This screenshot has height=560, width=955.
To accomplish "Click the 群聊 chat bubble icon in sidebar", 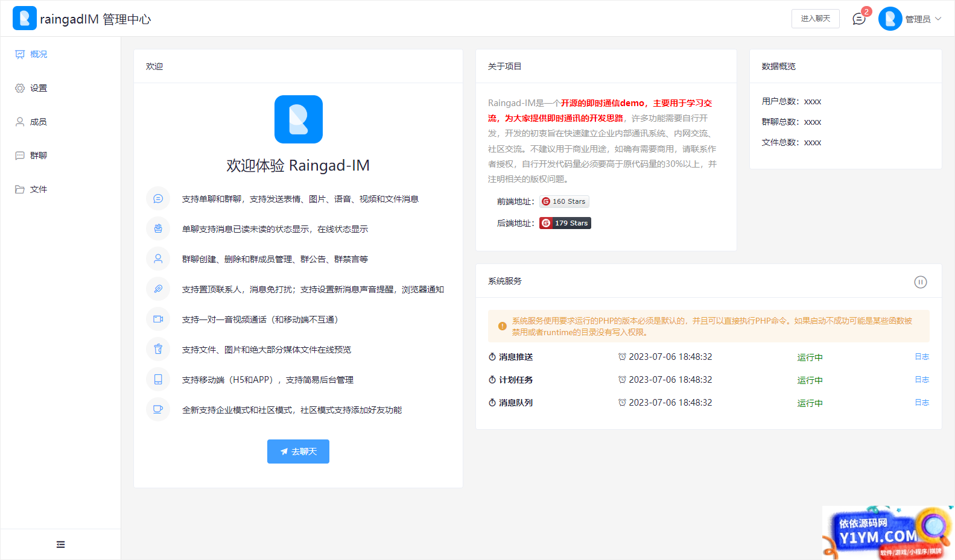I will (x=20, y=156).
